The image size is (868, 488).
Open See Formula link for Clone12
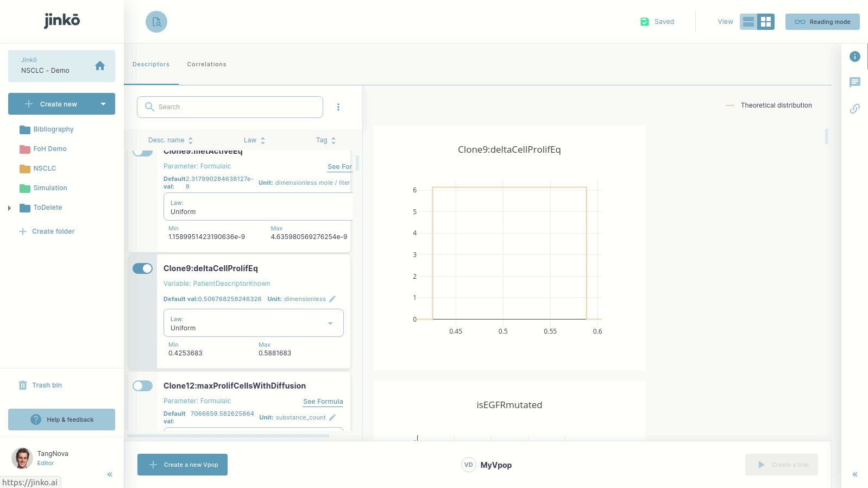point(323,402)
